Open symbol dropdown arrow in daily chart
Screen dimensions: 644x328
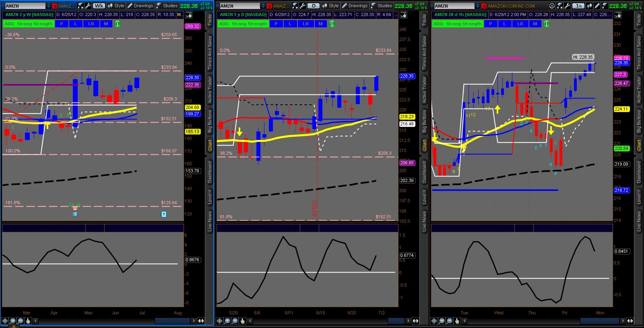(x=263, y=6)
